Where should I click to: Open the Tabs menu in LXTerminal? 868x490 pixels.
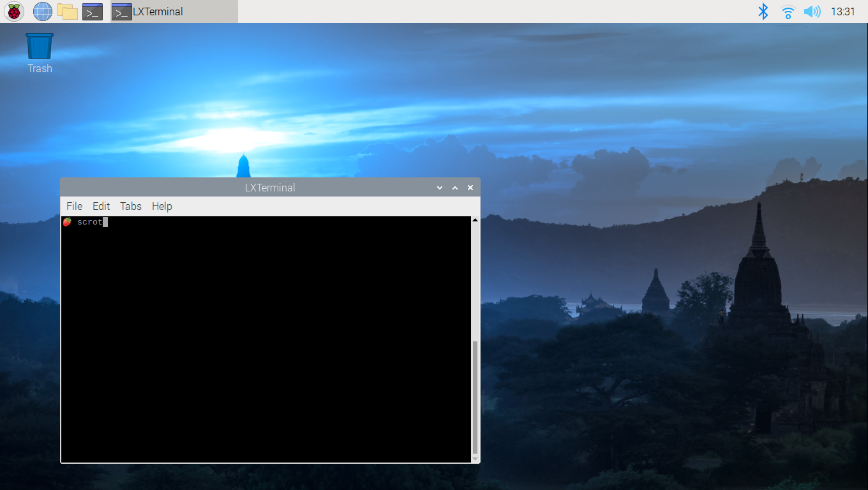tap(130, 206)
